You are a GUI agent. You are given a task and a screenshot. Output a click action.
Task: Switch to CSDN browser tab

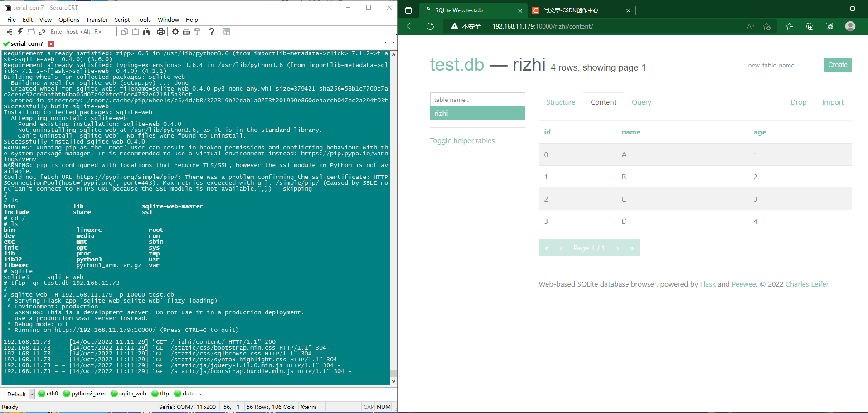(581, 10)
